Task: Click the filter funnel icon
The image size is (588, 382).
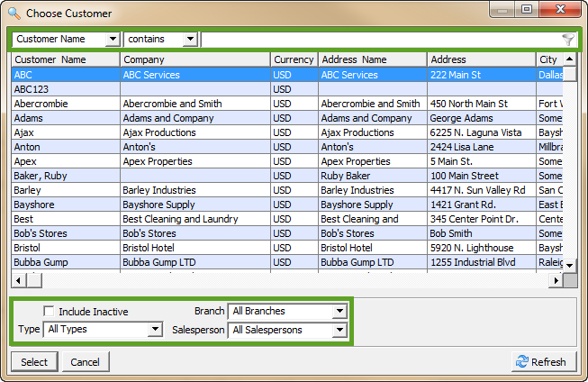Action: (x=567, y=40)
